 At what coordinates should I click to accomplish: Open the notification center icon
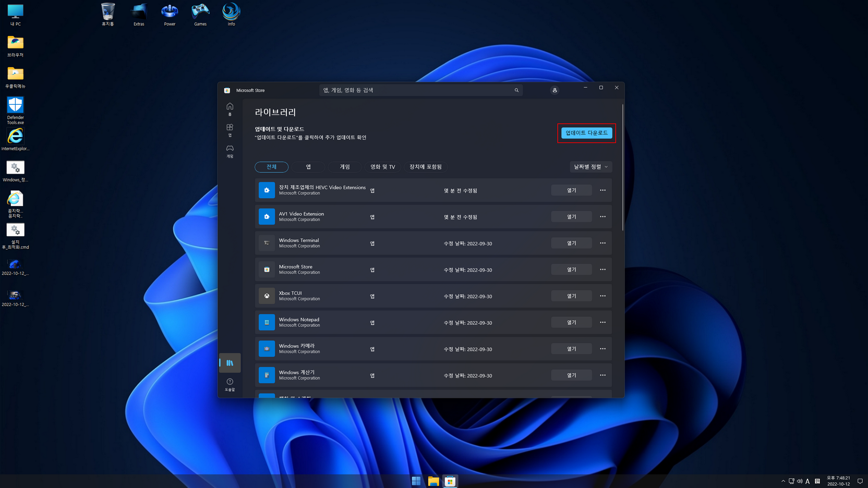pos(860,481)
